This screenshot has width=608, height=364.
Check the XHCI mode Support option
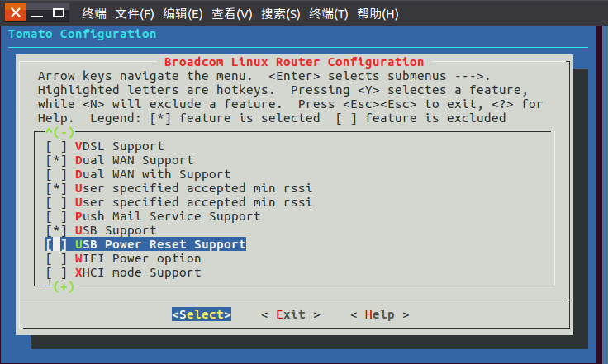coord(56,272)
